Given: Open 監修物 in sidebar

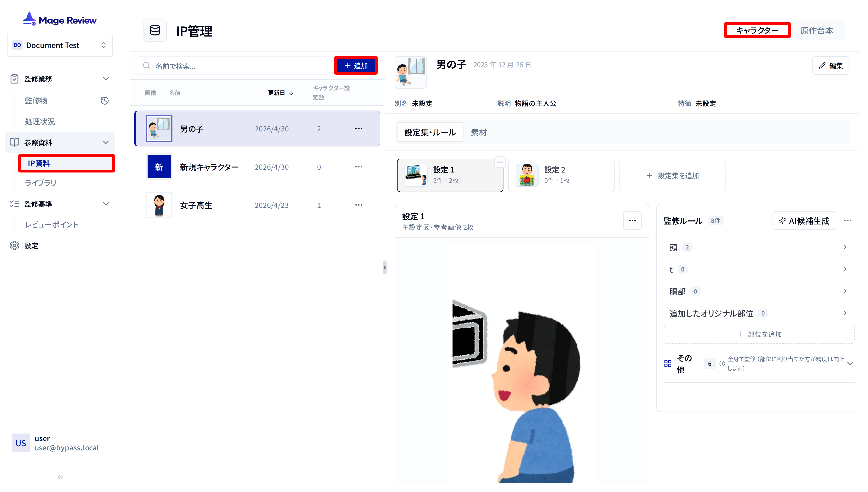Looking at the screenshot, I should 36,101.
